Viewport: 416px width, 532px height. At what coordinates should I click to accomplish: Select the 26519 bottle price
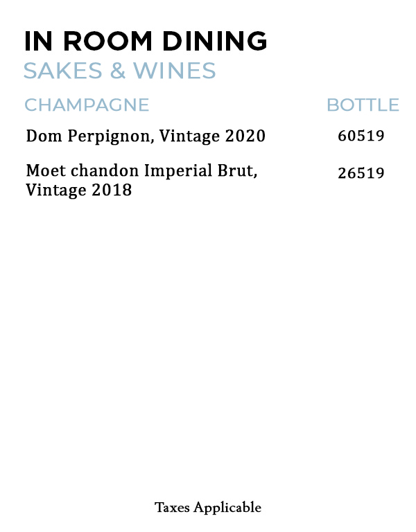pyautogui.click(x=361, y=173)
